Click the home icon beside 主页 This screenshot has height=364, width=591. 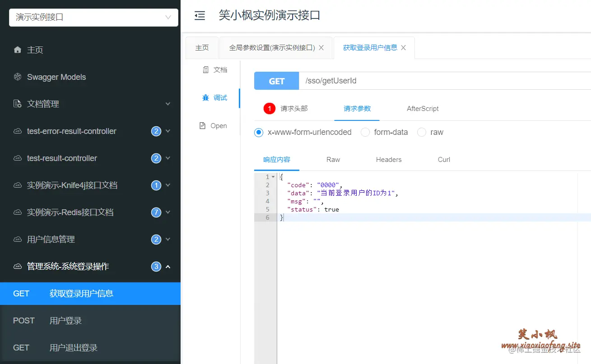18,50
